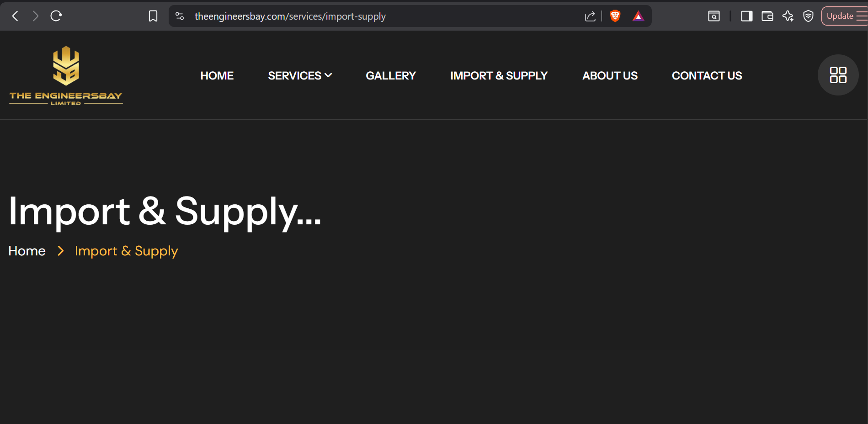Expand the Services dropdown menu

tap(299, 76)
